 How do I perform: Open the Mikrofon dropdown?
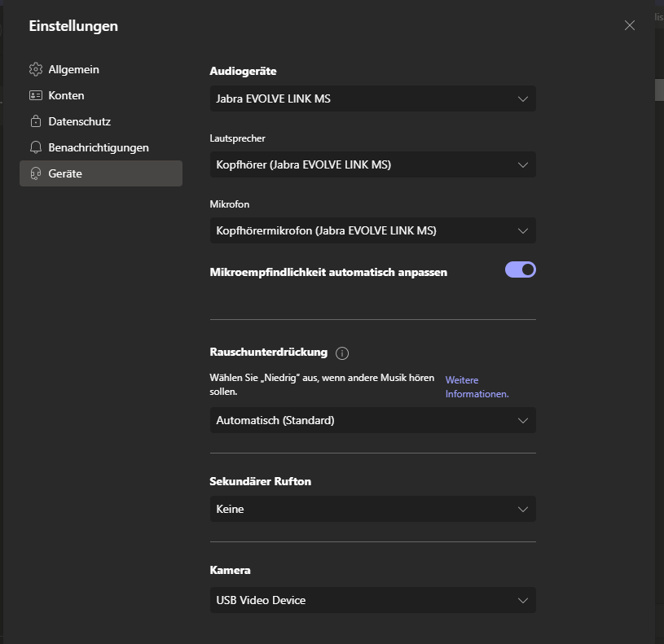(x=372, y=230)
